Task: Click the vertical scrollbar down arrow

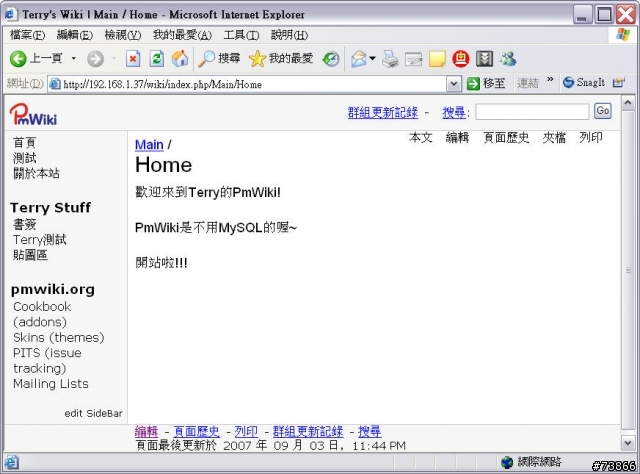Action: pos(628,442)
